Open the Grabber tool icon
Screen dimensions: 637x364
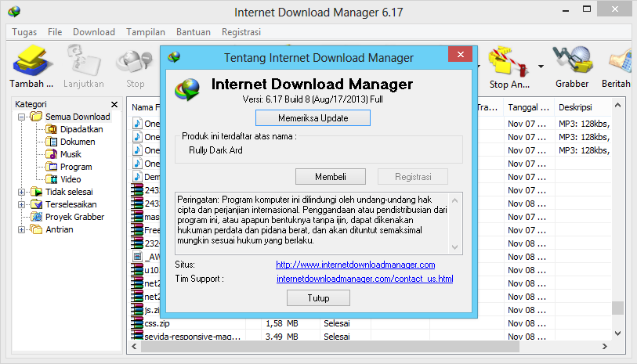[x=572, y=61]
